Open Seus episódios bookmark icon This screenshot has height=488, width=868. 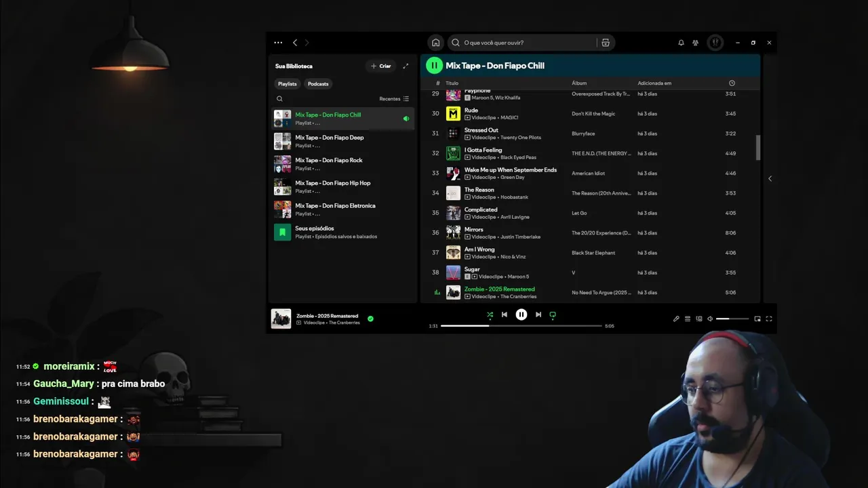click(282, 232)
